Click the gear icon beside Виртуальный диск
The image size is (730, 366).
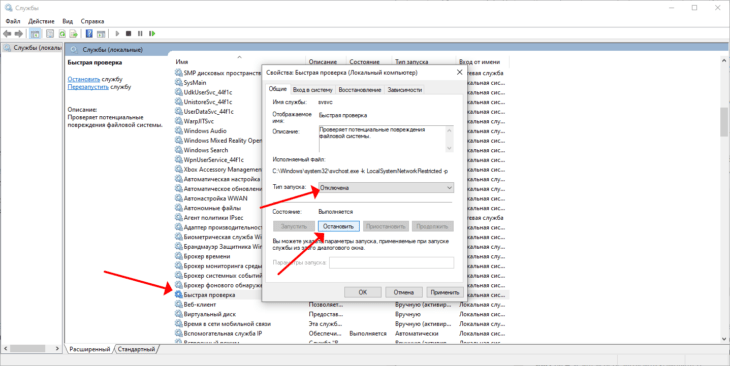[178, 314]
